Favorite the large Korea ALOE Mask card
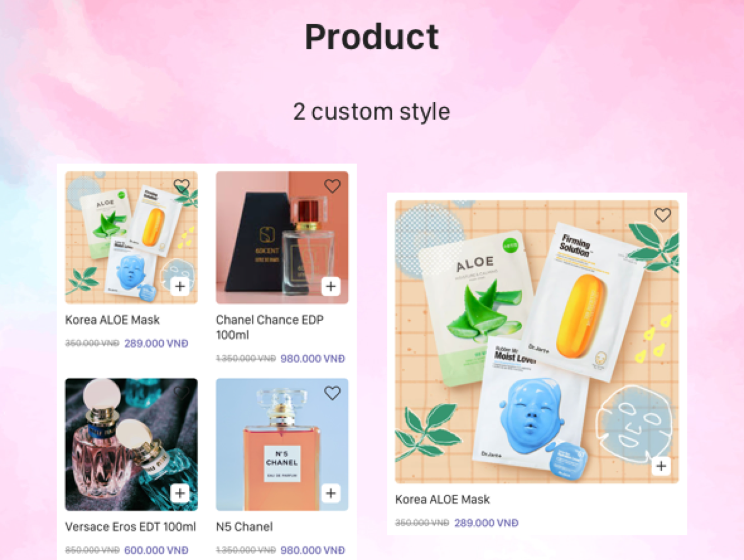The image size is (744, 560). click(x=662, y=215)
